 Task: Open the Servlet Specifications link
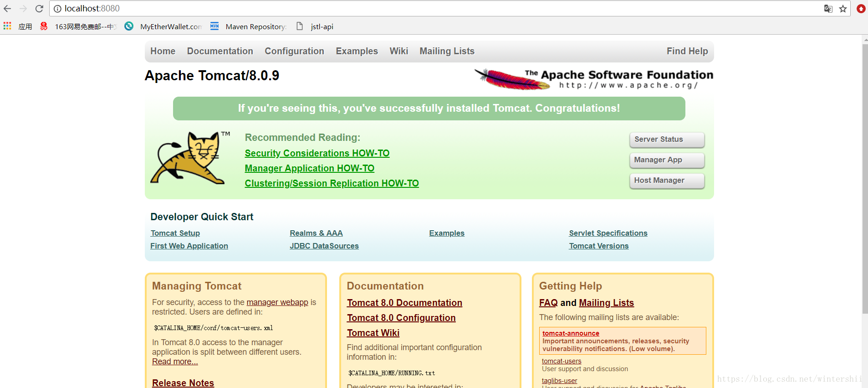(608, 233)
